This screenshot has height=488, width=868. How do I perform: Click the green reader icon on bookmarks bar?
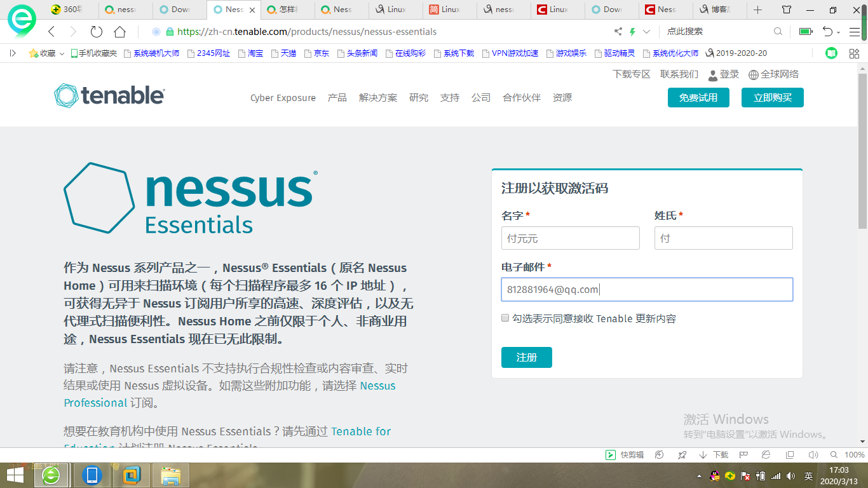pyautogui.click(x=831, y=53)
